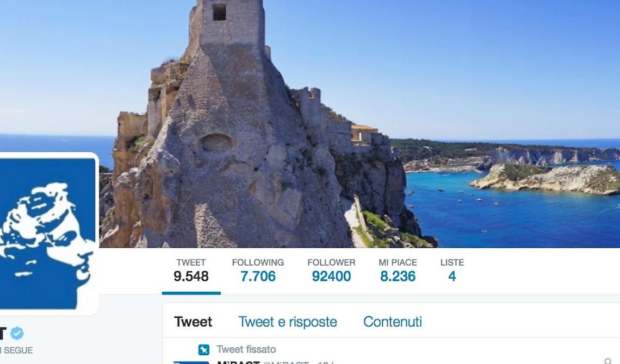This screenshot has width=620, height=364.
Task: Click the @MiBACT handle in pinned tweet
Action: tap(286, 362)
